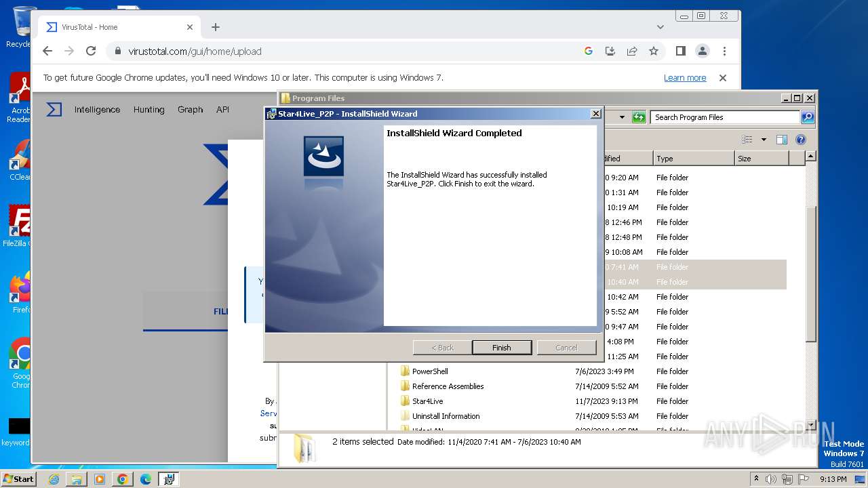
Task: Open the Hunting menu on VirusTotal
Action: (149, 109)
